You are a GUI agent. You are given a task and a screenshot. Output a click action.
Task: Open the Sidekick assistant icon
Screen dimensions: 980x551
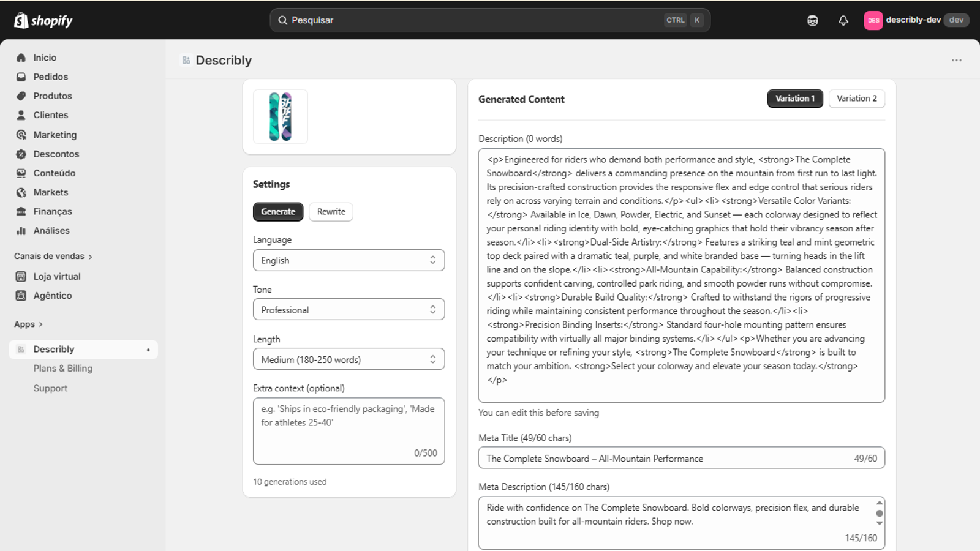[x=812, y=20]
